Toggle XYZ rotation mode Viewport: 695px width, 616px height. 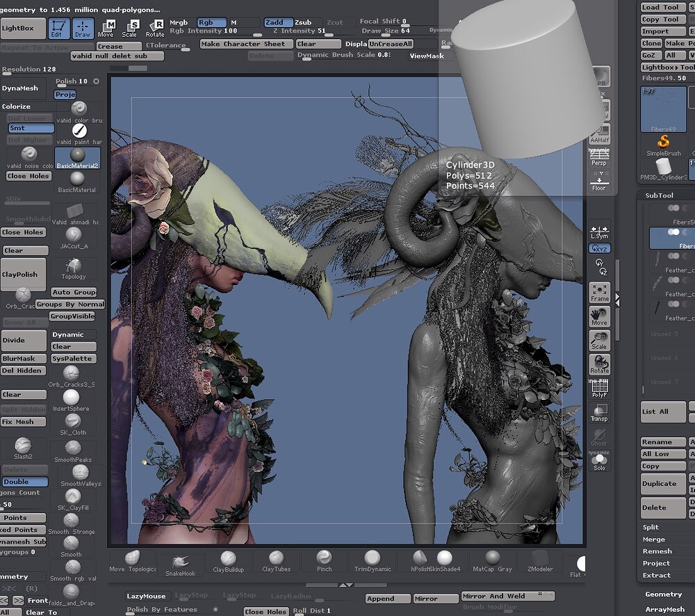(x=599, y=248)
